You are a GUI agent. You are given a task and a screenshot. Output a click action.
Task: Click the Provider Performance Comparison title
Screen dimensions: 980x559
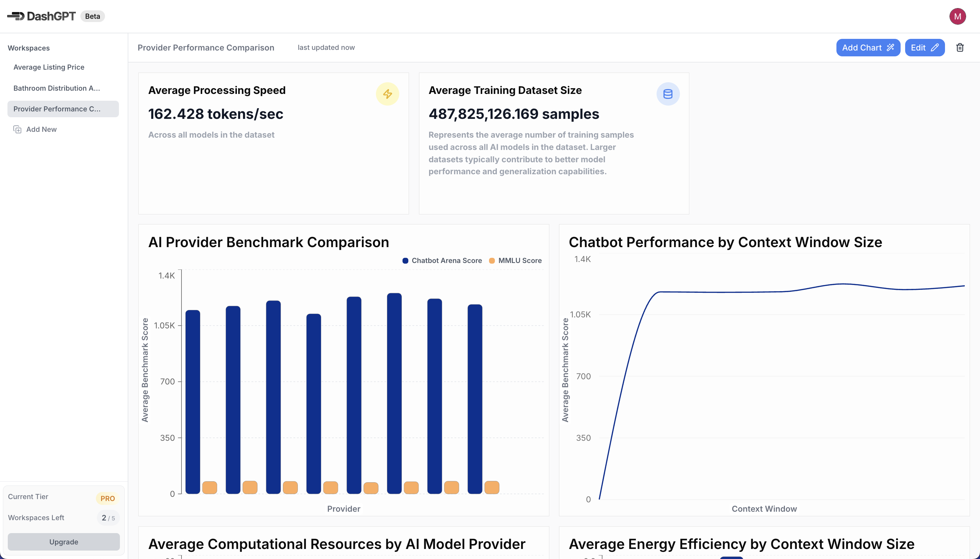[x=206, y=48]
